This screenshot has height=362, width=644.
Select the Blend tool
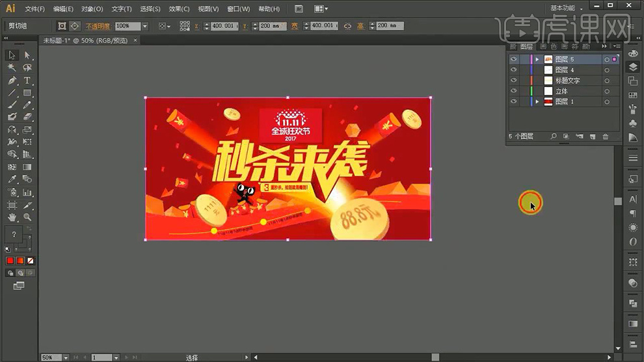[x=27, y=179]
